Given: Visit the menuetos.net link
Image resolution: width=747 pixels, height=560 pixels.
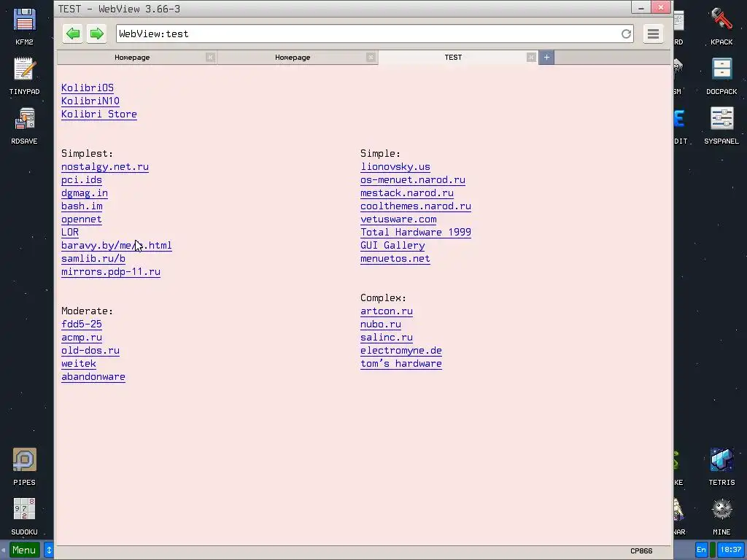Looking at the screenshot, I should (395, 259).
